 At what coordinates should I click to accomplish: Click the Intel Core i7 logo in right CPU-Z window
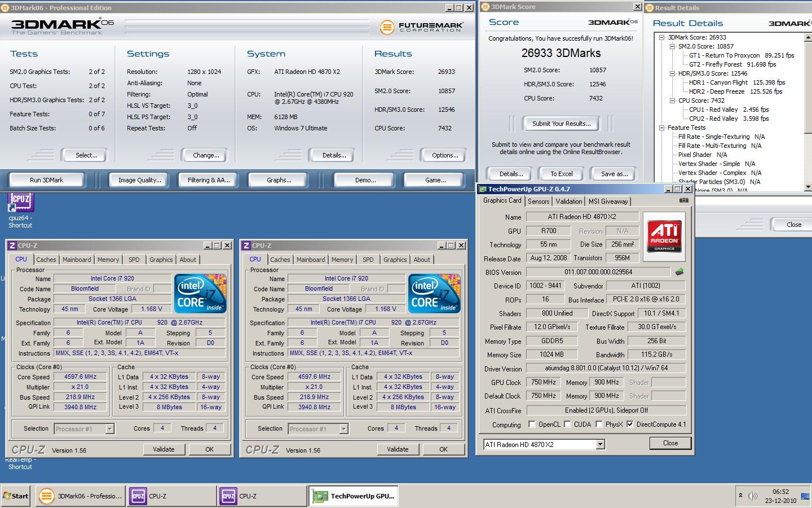[x=434, y=294]
